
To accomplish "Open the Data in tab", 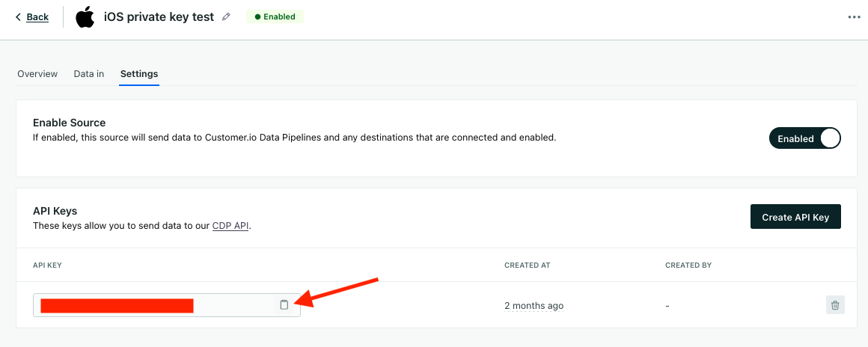I will (89, 74).
